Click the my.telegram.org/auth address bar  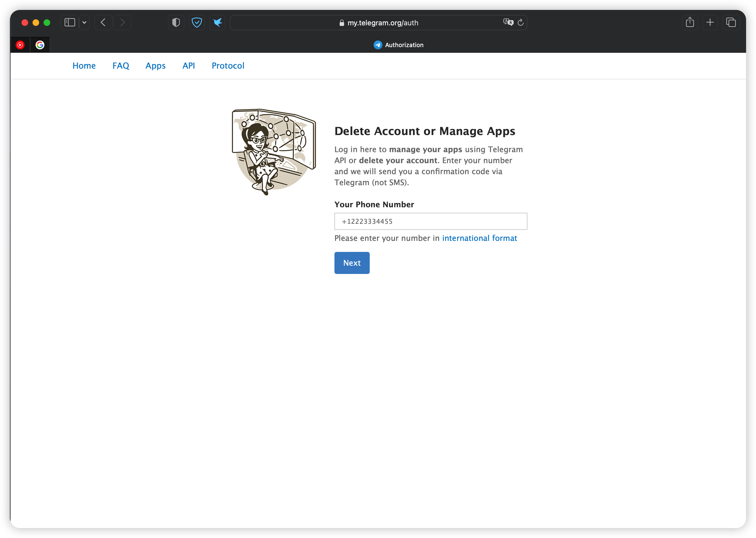click(383, 23)
